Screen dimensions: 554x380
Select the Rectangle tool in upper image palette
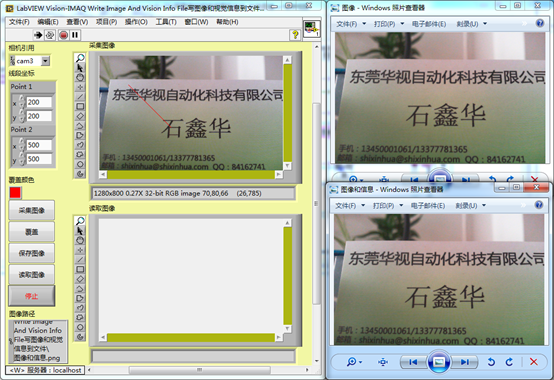point(80,106)
